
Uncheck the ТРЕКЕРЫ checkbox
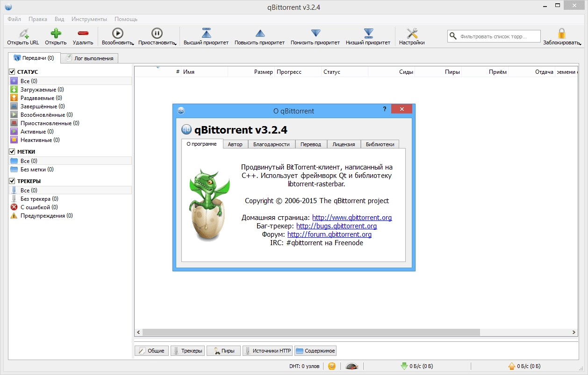coord(12,181)
